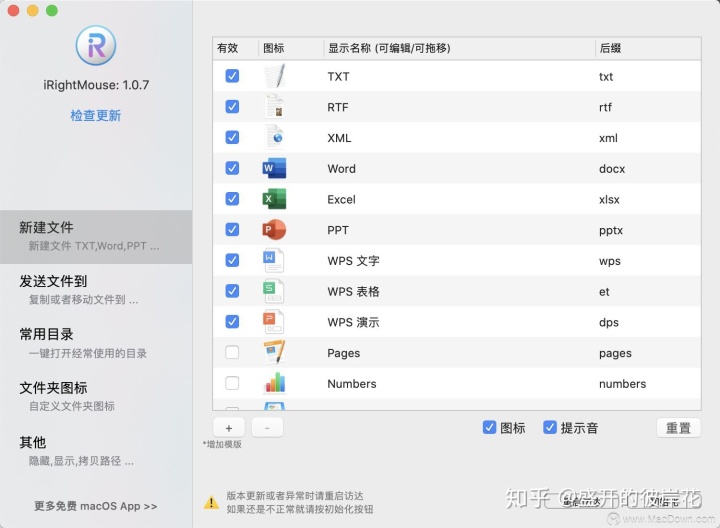Uncheck the XML row checkbox
Screen dimensions: 720x528
(232, 137)
